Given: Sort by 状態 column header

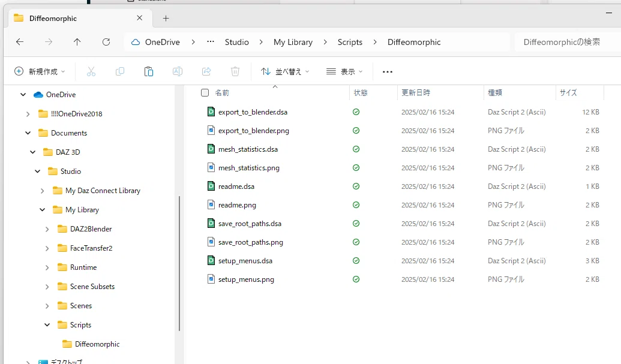Looking at the screenshot, I should click(x=361, y=92).
